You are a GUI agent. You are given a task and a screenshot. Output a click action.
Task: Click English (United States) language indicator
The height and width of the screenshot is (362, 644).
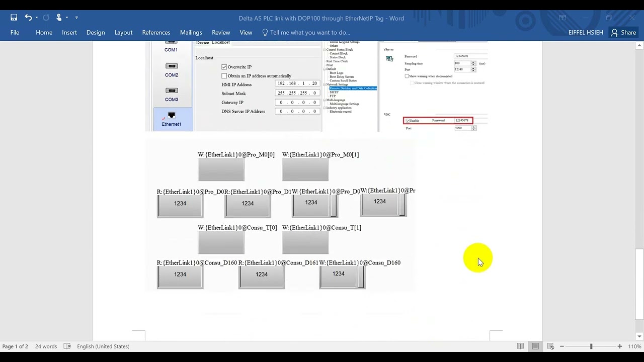(x=103, y=346)
